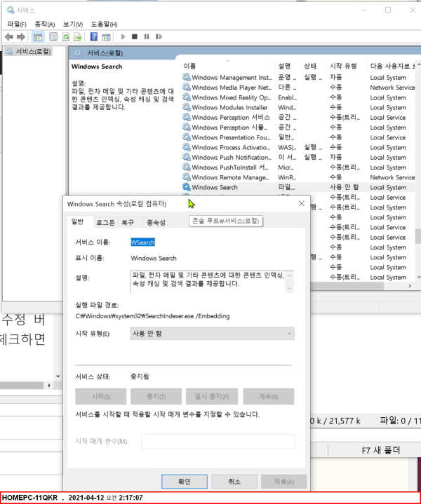
Task: Open Properties via the toolbar icon
Action: [x=53, y=37]
